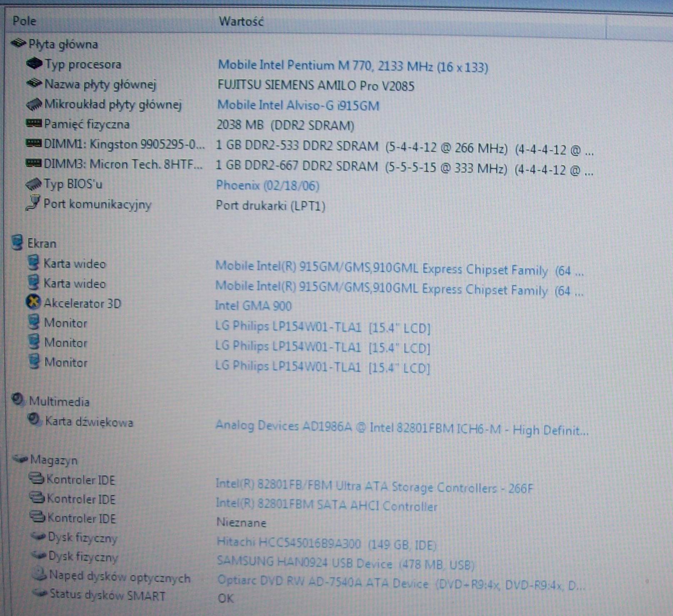Screen dimensions: 673x616
Task: Select the Płyta główna section heading
Action: (x=63, y=44)
